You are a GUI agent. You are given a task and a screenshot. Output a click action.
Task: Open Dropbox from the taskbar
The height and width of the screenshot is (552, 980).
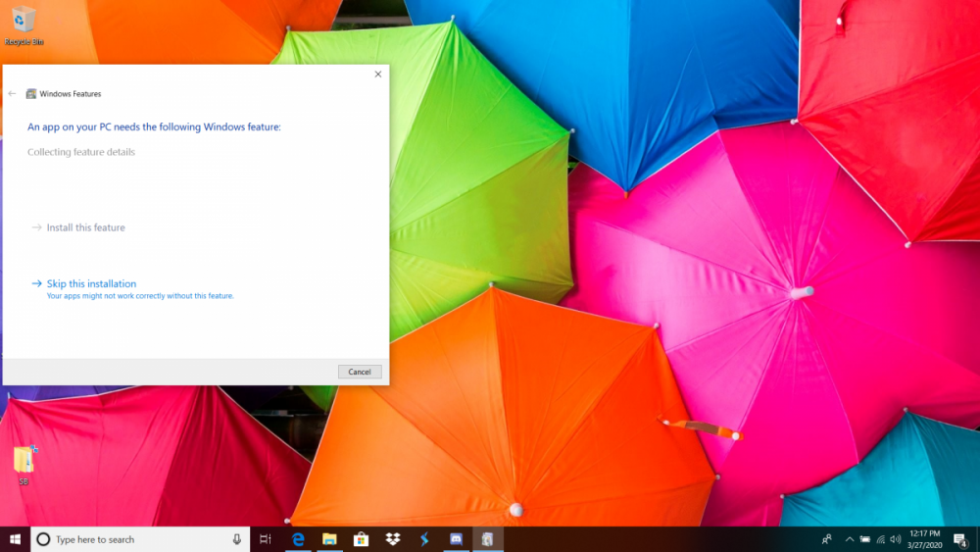tap(392, 539)
